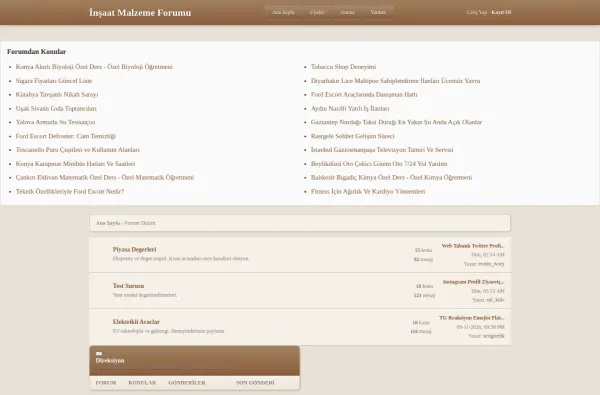Image resolution: width=600 pixels, height=395 pixels.
Task: Click the 18 konu count of Test Surusu
Action: coord(425,286)
